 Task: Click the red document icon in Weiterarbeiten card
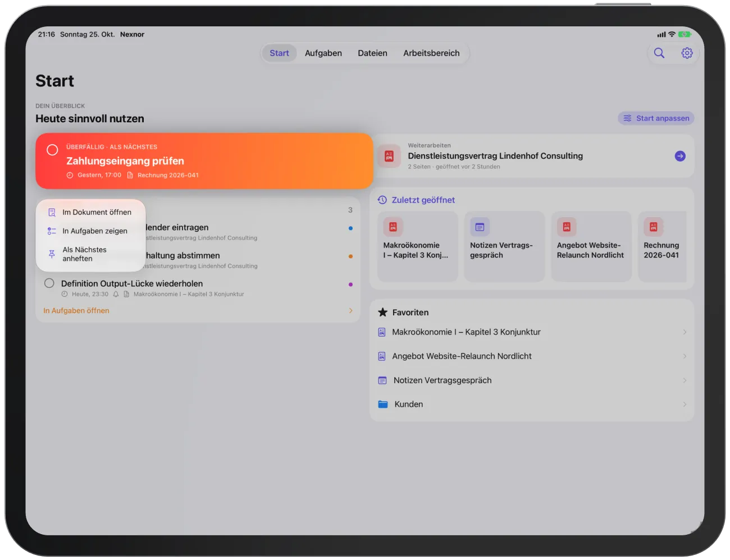coord(389,156)
